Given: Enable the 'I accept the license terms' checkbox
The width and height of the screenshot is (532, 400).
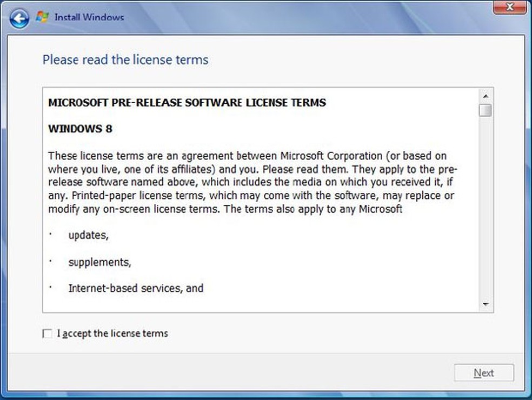Looking at the screenshot, I should click(x=47, y=334).
